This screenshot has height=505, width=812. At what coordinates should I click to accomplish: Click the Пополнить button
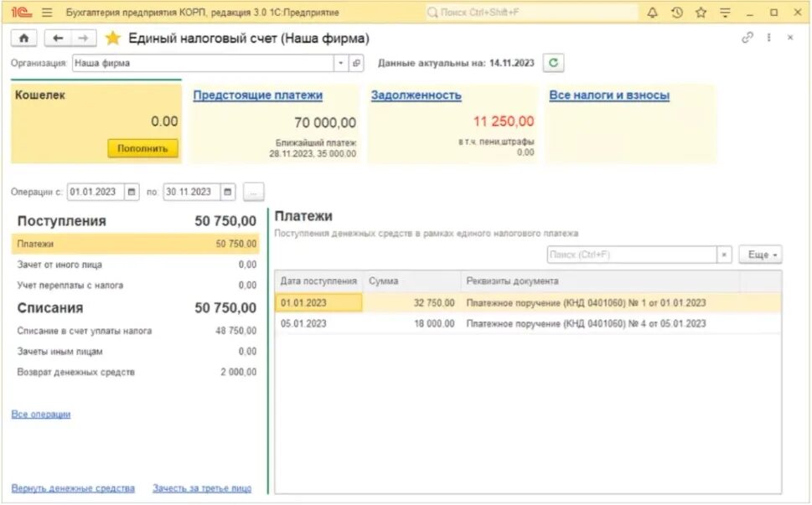(143, 148)
